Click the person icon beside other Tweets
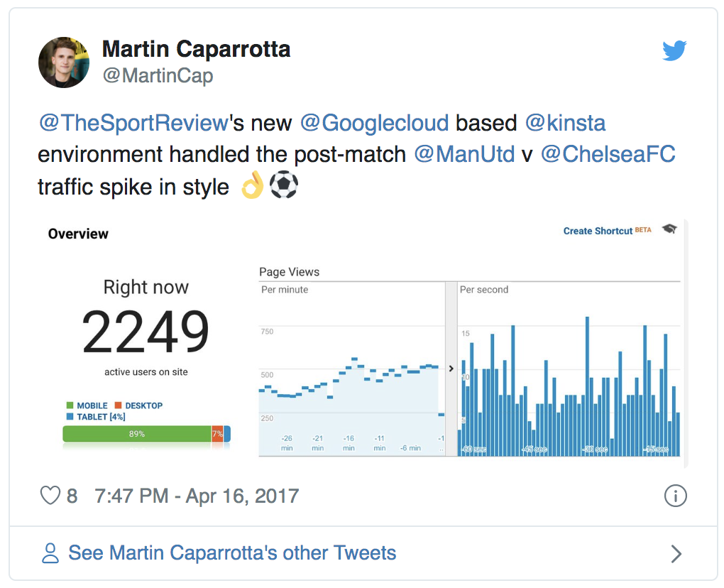This screenshot has width=724, height=588. click(50, 553)
